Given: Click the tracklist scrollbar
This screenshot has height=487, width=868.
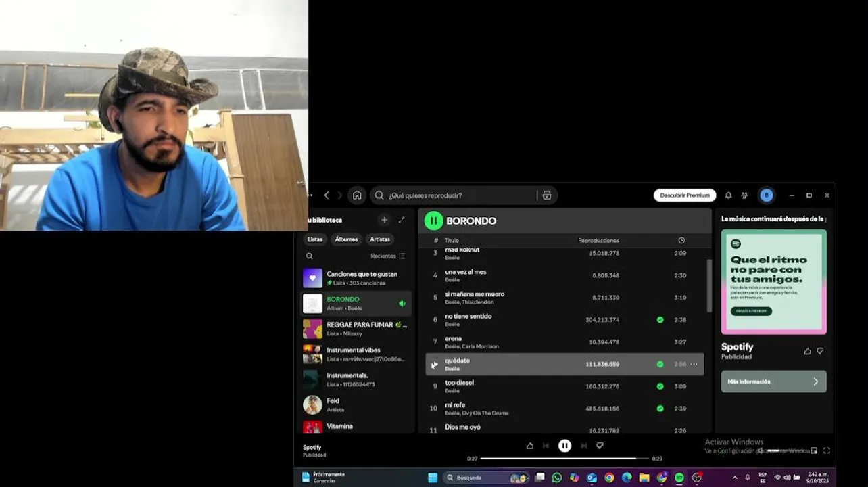Looking at the screenshot, I should [x=708, y=285].
